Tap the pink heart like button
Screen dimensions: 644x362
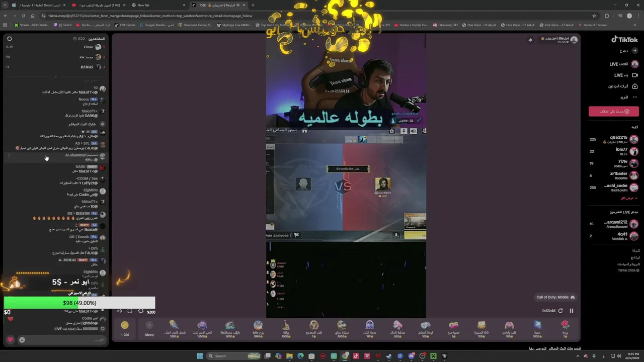[x=10, y=340]
